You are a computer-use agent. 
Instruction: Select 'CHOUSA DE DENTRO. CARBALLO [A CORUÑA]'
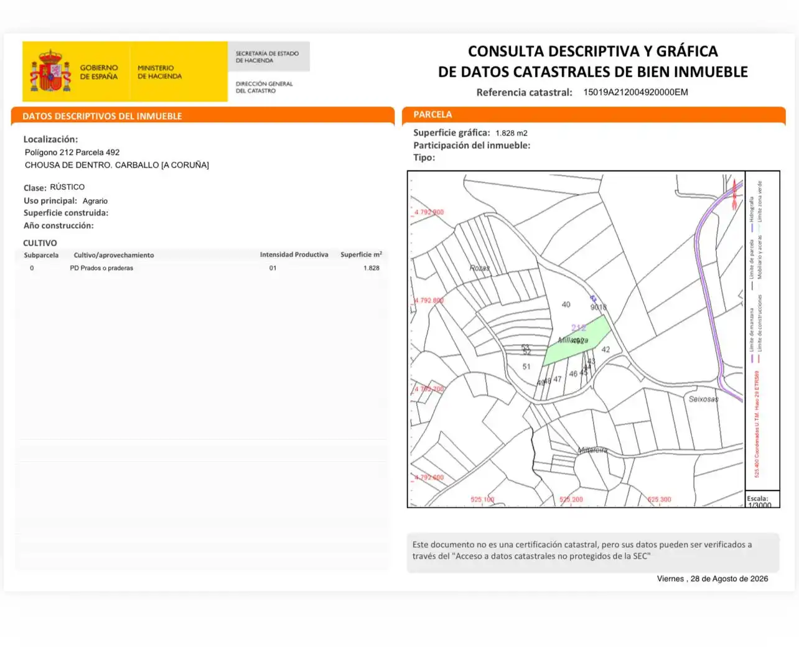pos(117,165)
